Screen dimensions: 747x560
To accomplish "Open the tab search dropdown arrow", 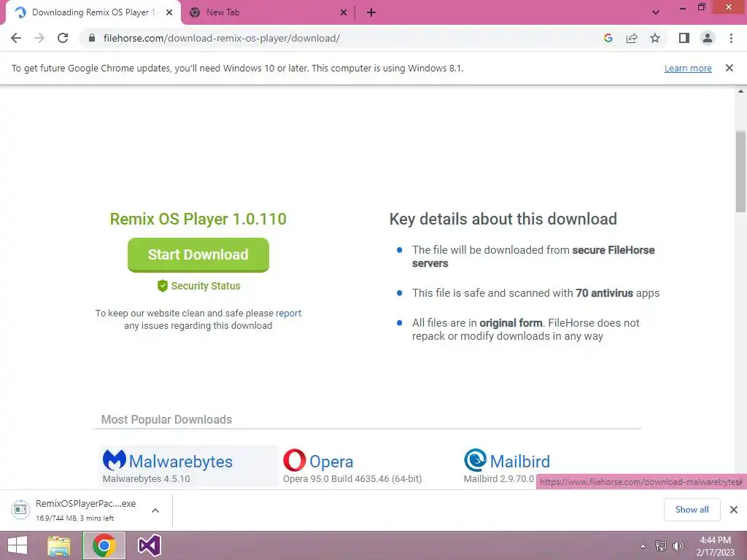I will [x=656, y=12].
